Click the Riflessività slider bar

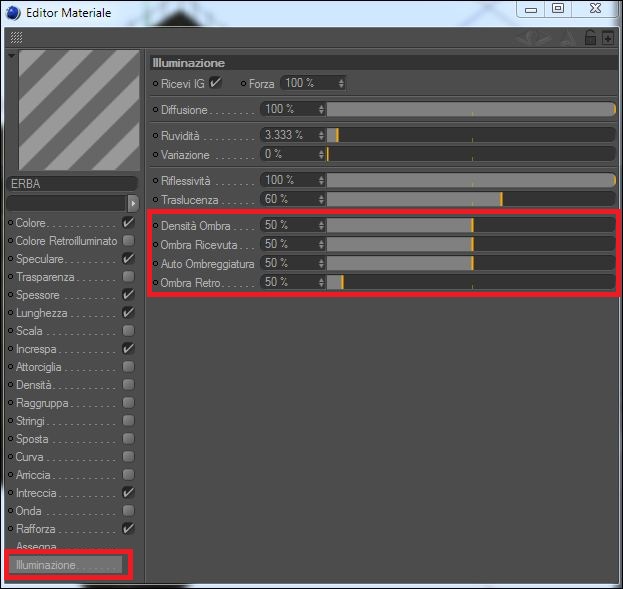pos(471,180)
